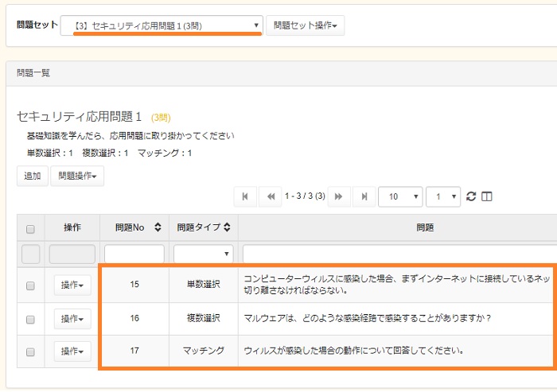The width and height of the screenshot is (557, 392).
Task: Open 操作 button for question 16
Action: [x=72, y=318]
